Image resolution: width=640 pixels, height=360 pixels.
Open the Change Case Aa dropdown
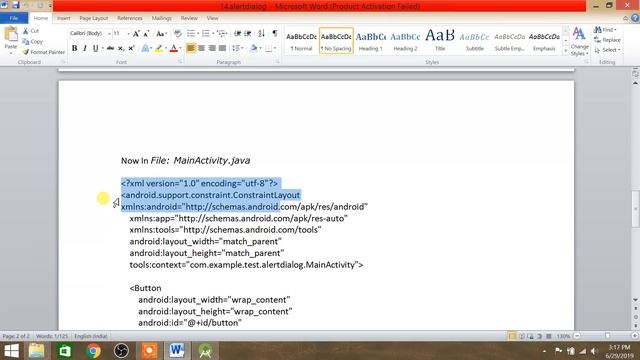click(x=162, y=33)
